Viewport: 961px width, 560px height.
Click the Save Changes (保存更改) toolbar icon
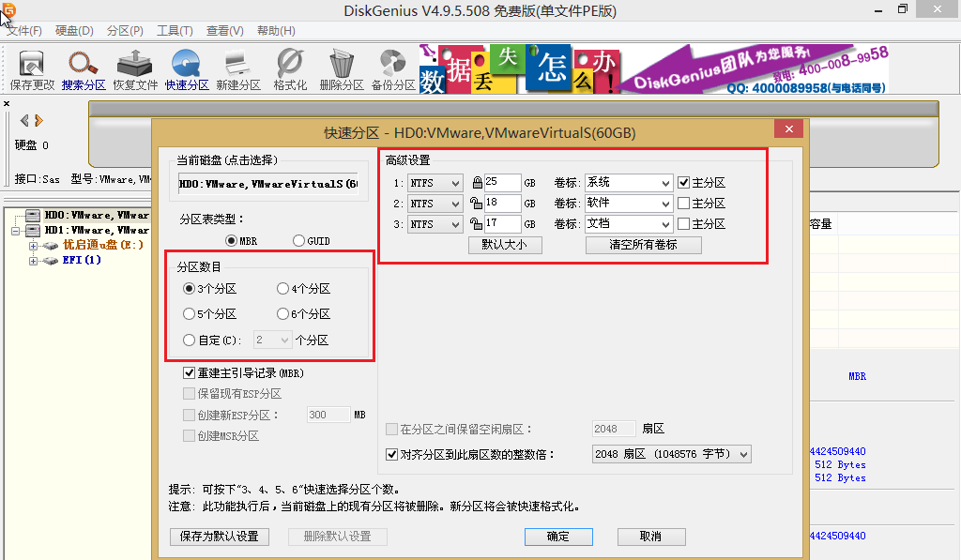pyautogui.click(x=32, y=70)
